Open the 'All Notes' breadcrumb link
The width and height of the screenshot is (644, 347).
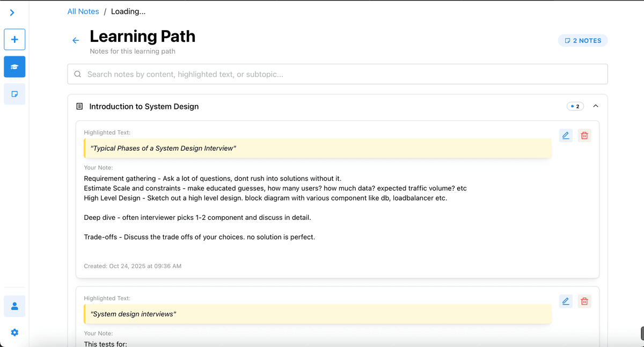83,11
